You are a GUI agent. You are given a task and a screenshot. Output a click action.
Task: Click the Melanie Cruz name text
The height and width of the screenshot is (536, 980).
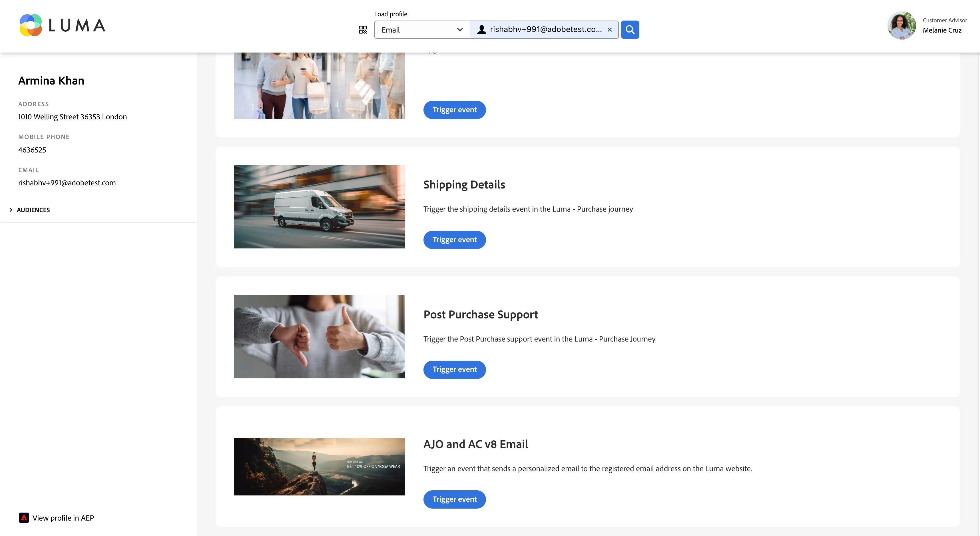pos(942,30)
